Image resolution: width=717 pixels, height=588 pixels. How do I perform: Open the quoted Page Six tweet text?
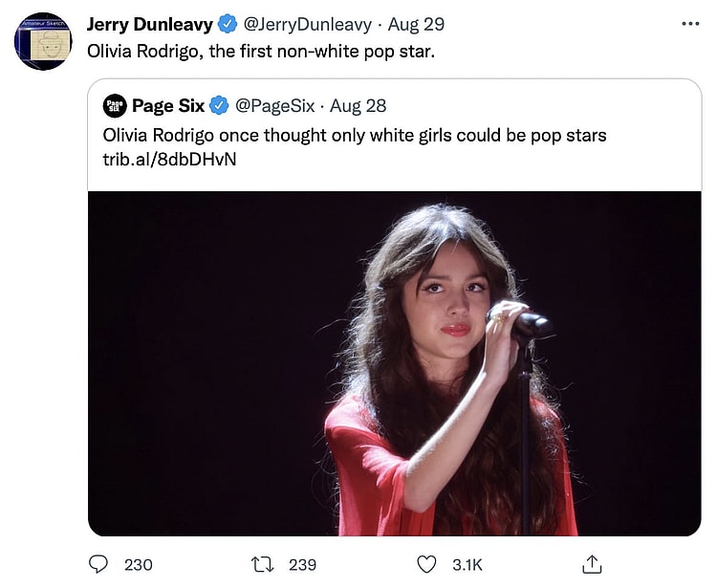354,135
